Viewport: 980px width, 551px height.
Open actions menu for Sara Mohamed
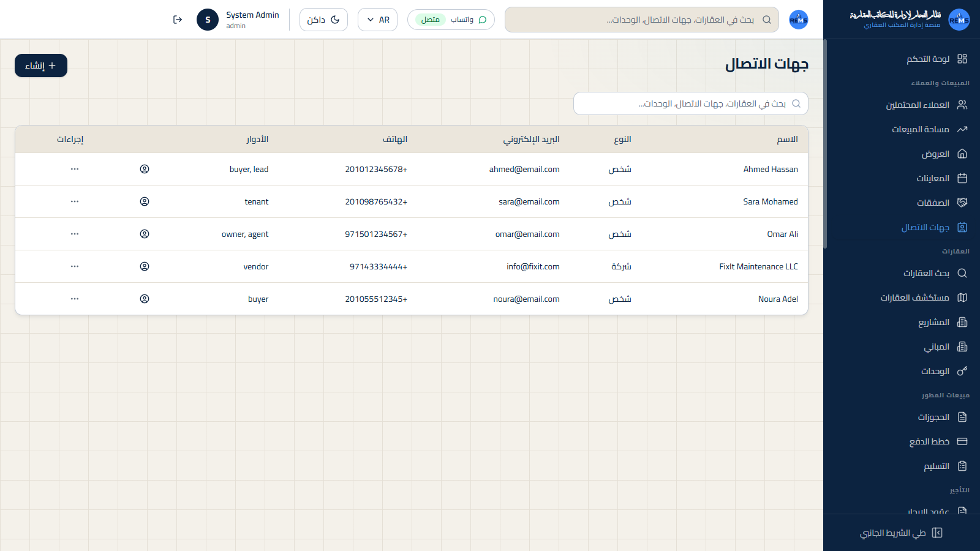75,201
